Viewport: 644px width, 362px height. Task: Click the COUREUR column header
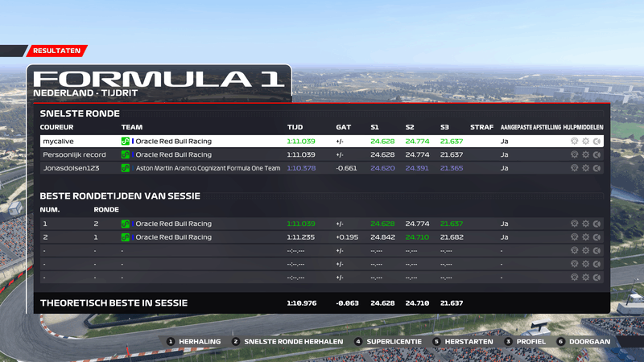(56, 127)
